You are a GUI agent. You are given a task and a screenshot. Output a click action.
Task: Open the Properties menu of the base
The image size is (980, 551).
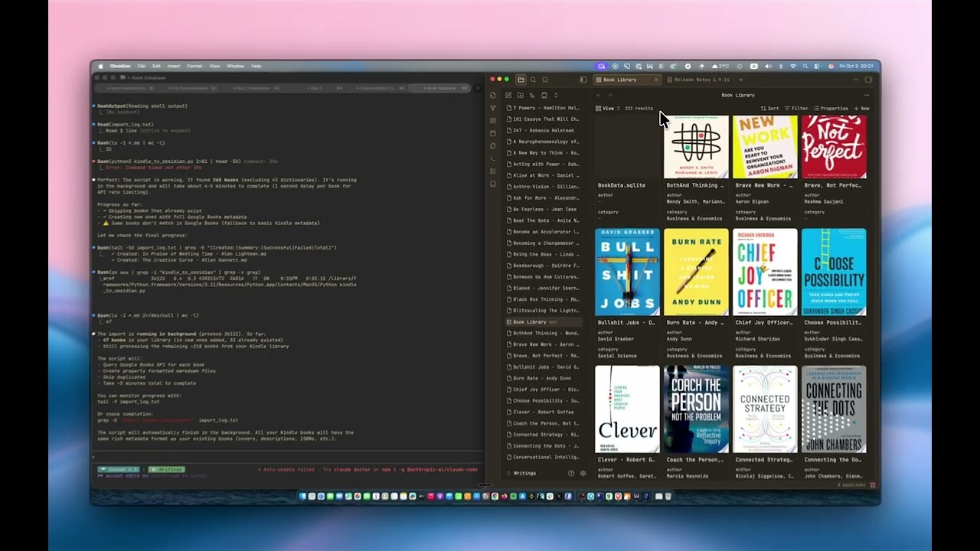tap(831, 109)
